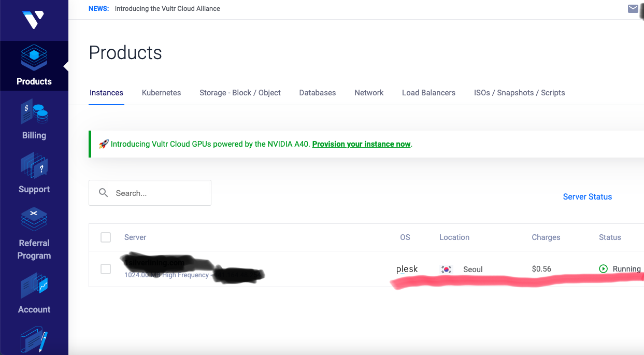The width and height of the screenshot is (644, 355).
Task: Click the OS column header
Action: (x=405, y=237)
